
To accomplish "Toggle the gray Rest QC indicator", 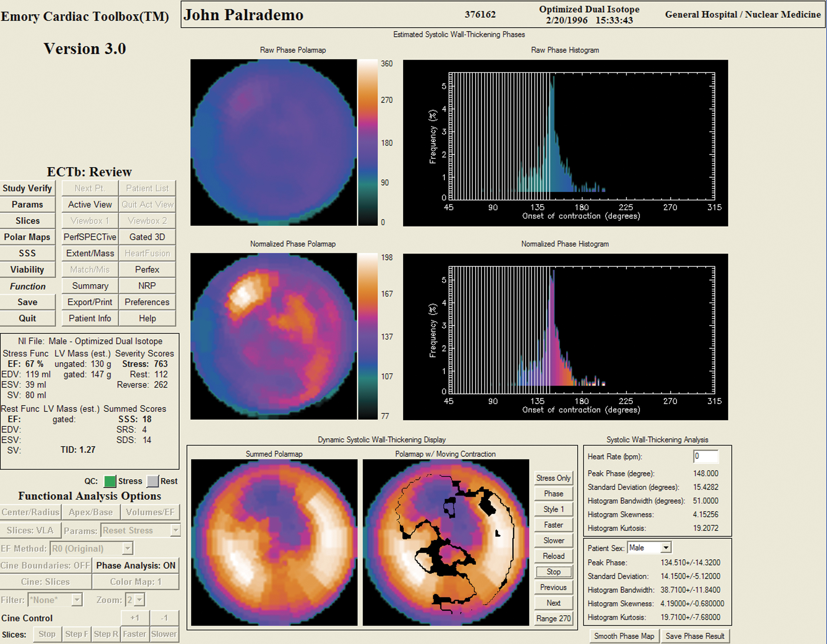I will 152,481.
